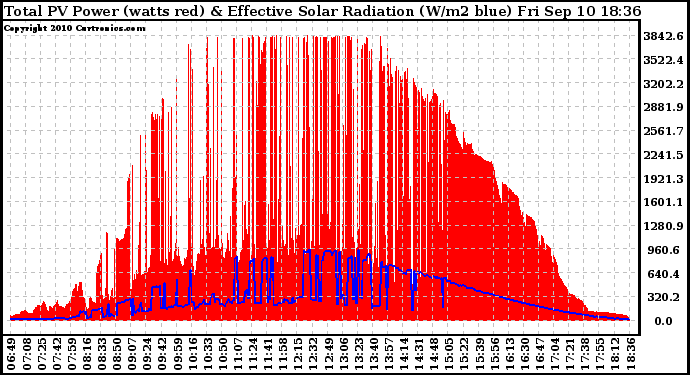The image size is (690, 375).
Task: Click the x-axis time label 07:08
Action: 26,354
